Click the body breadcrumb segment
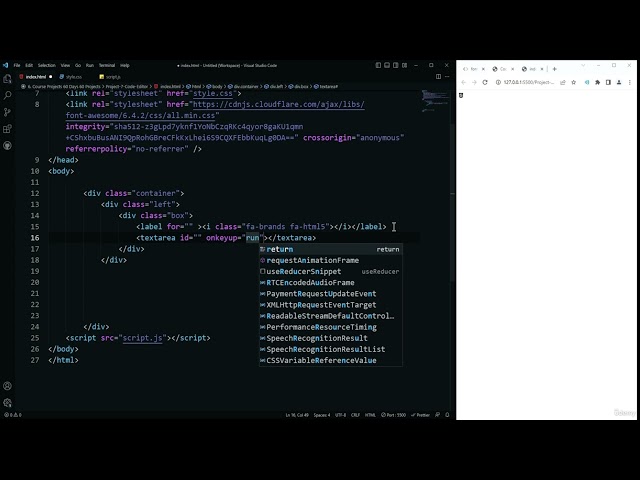 [215, 87]
